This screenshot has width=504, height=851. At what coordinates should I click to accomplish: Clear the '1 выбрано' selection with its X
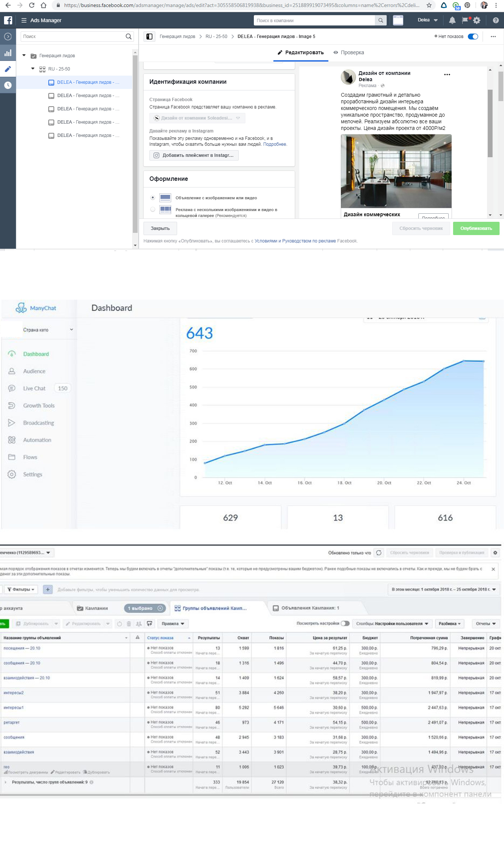[160, 608]
